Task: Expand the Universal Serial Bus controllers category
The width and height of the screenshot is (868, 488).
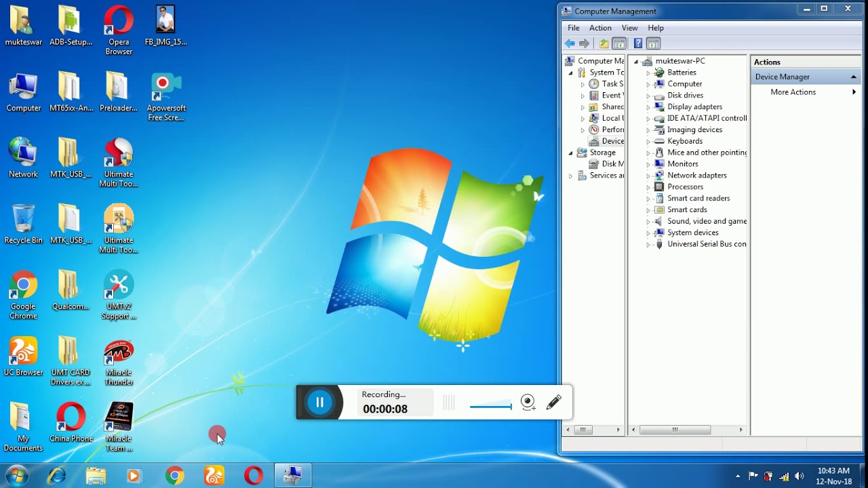Action: (648, 245)
